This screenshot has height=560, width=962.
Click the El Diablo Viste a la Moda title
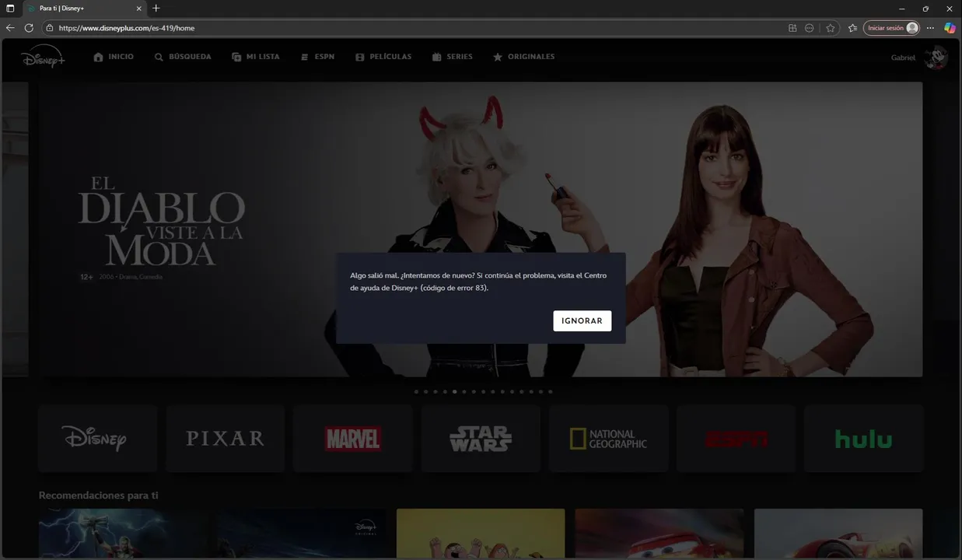[161, 222]
